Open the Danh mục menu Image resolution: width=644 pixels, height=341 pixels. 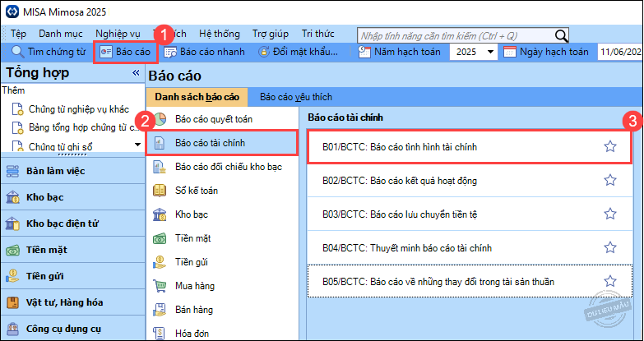(61, 34)
